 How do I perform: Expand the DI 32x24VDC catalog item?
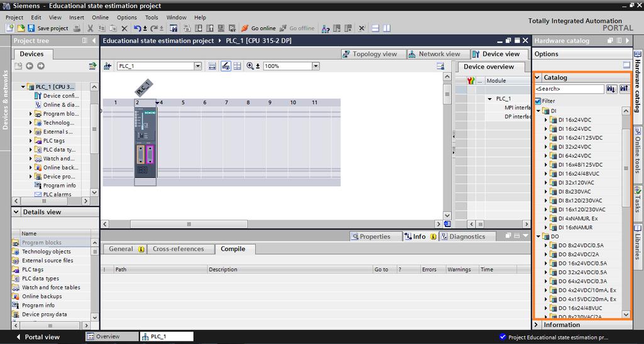click(546, 147)
